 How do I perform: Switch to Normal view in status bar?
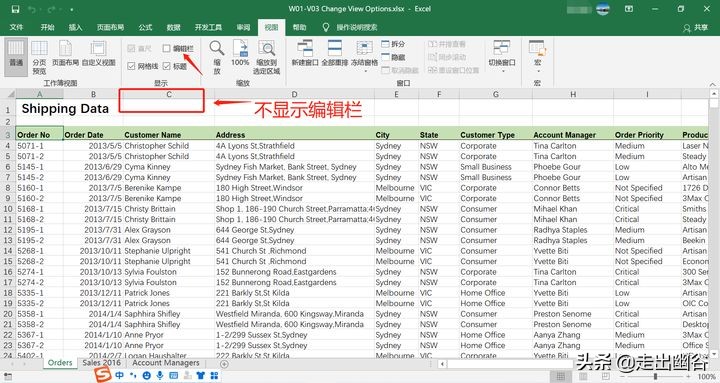pyautogui.click(x=561, y=377)
